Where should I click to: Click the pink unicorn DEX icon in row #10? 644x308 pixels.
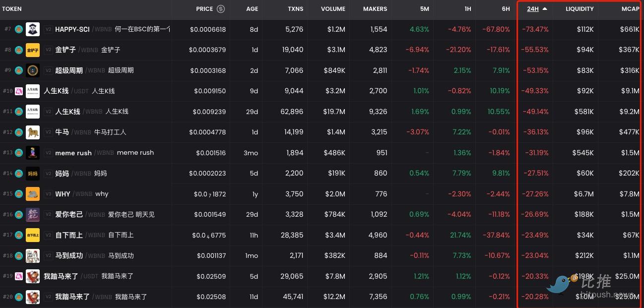[19, 91]
